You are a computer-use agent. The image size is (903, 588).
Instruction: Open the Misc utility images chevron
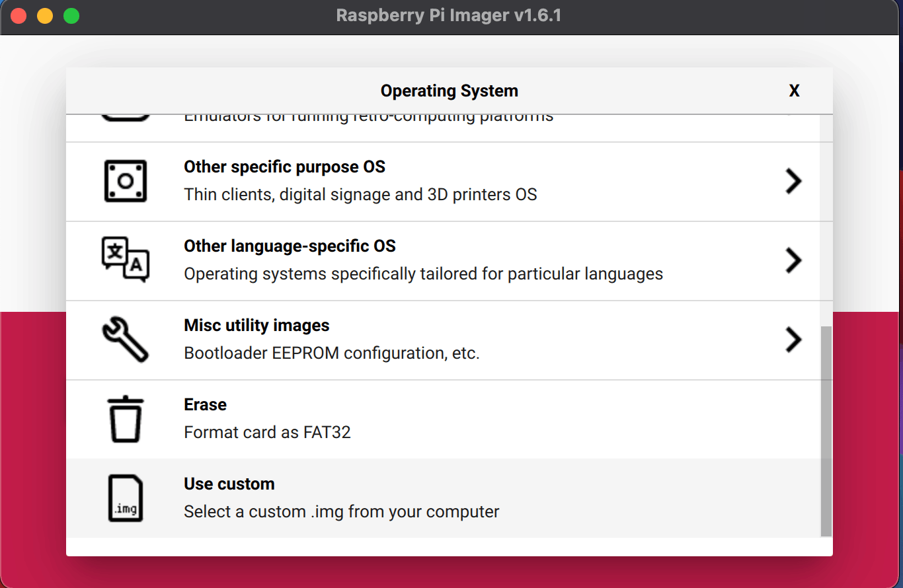tap(794, 340)
